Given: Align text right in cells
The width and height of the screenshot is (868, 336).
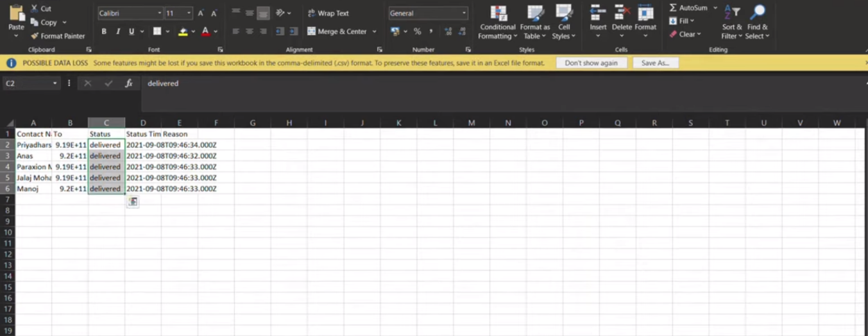Looking at the screenshot, I should tap(263, 31).
